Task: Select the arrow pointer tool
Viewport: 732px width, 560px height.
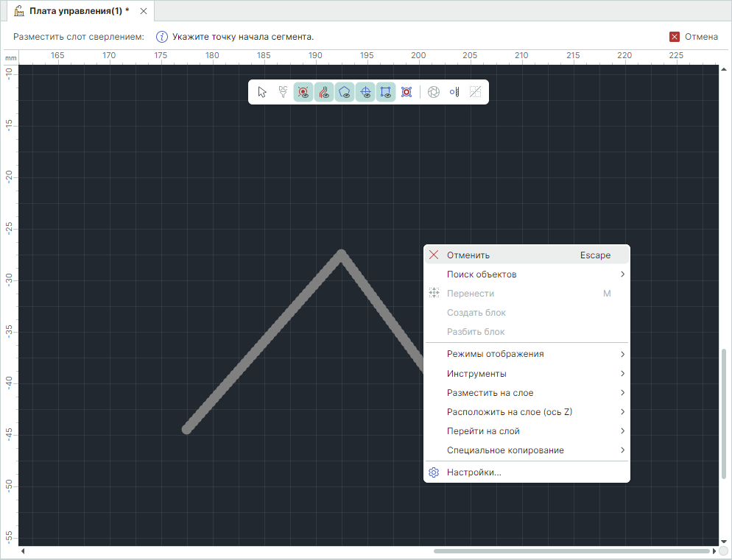Action: (x=262, y=92)
